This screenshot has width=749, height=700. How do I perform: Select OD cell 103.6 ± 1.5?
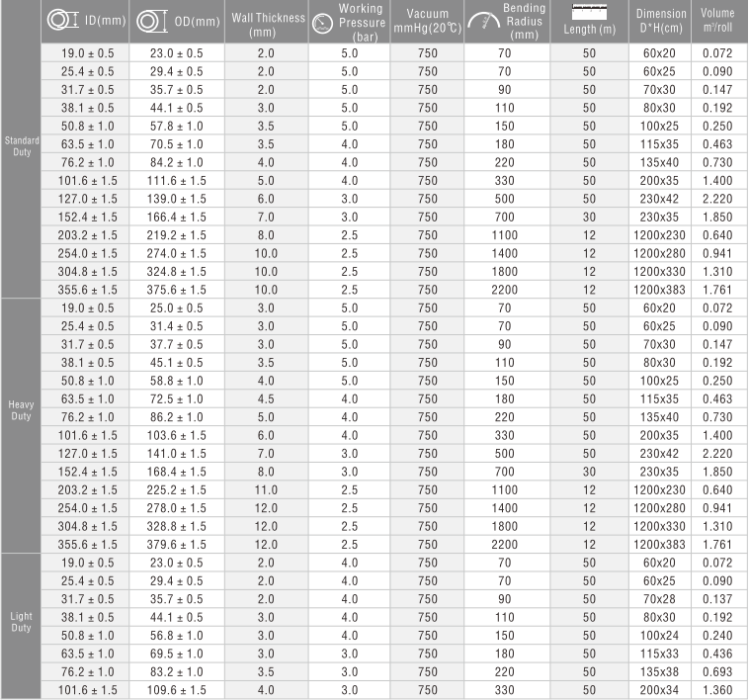[176, 435]
